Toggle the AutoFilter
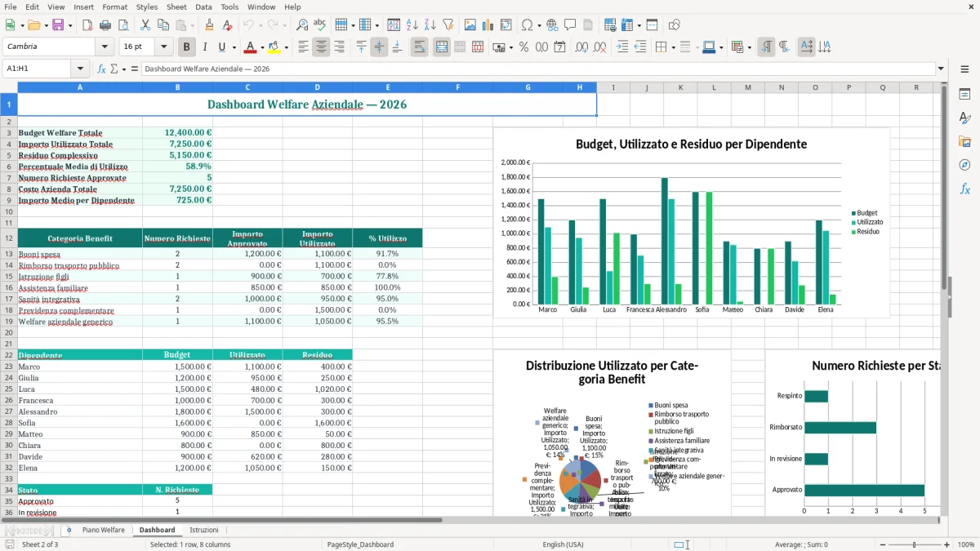 [448, 25]
